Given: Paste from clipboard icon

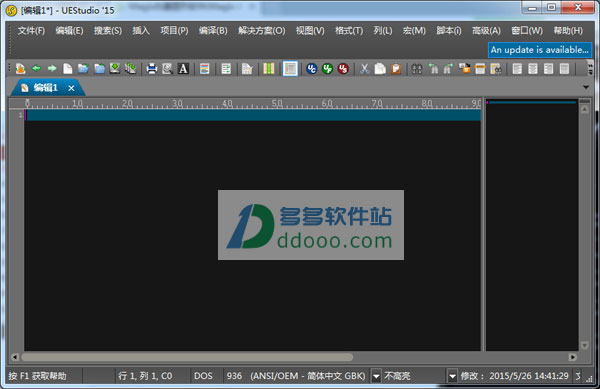Looking at the screenshot, I should [396, 68].
